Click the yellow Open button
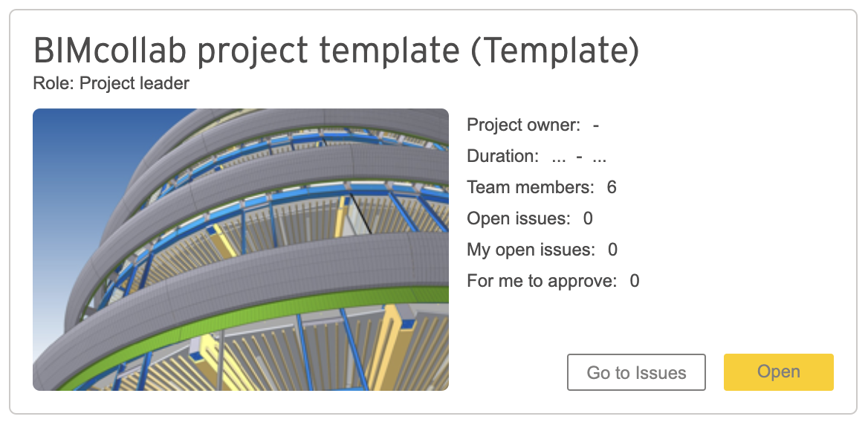 (778, 372)
